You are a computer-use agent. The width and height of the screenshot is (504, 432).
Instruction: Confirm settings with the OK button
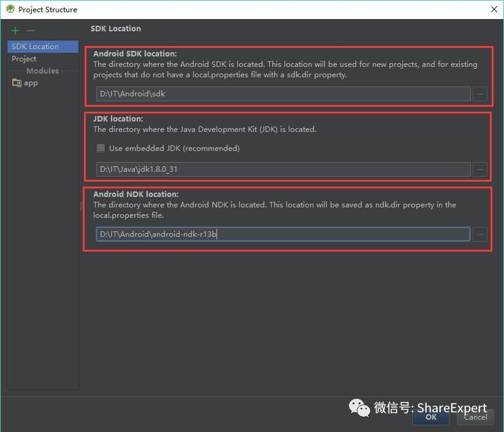[430, 417]
